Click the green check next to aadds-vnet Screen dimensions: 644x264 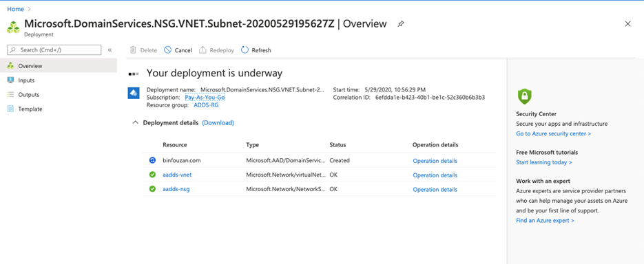coord(152,175)
